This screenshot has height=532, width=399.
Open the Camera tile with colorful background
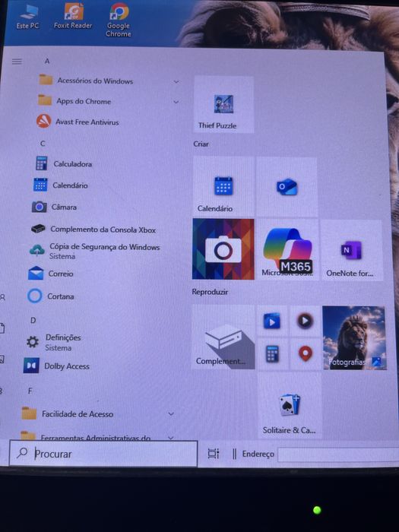(x=223, y=249)
